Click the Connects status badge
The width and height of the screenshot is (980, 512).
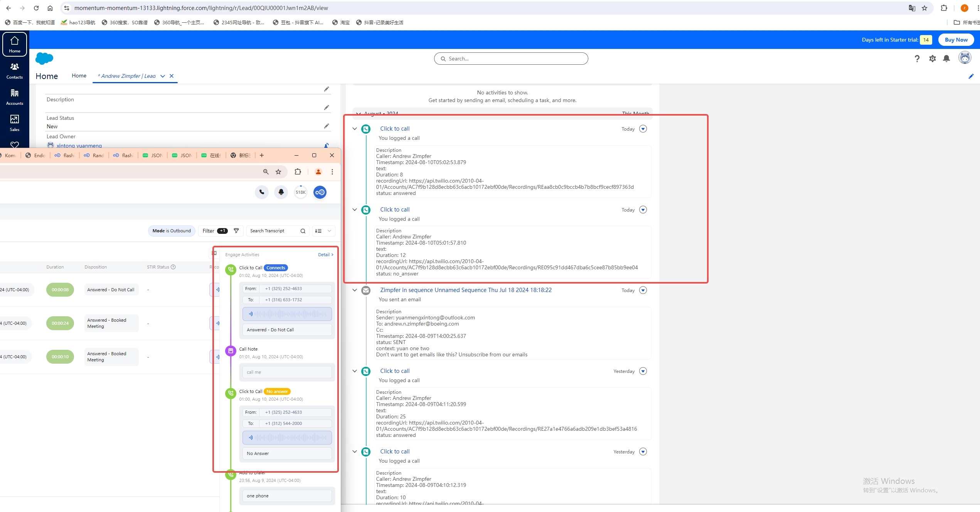[x=276, y=268]
